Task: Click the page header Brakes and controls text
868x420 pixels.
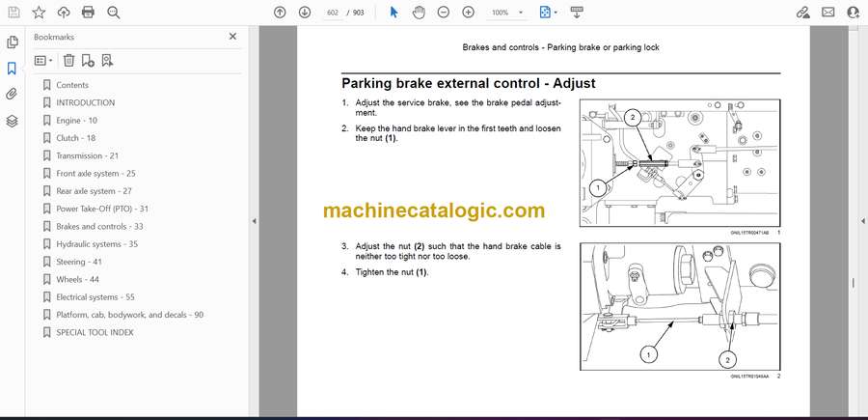Action: 560,47
